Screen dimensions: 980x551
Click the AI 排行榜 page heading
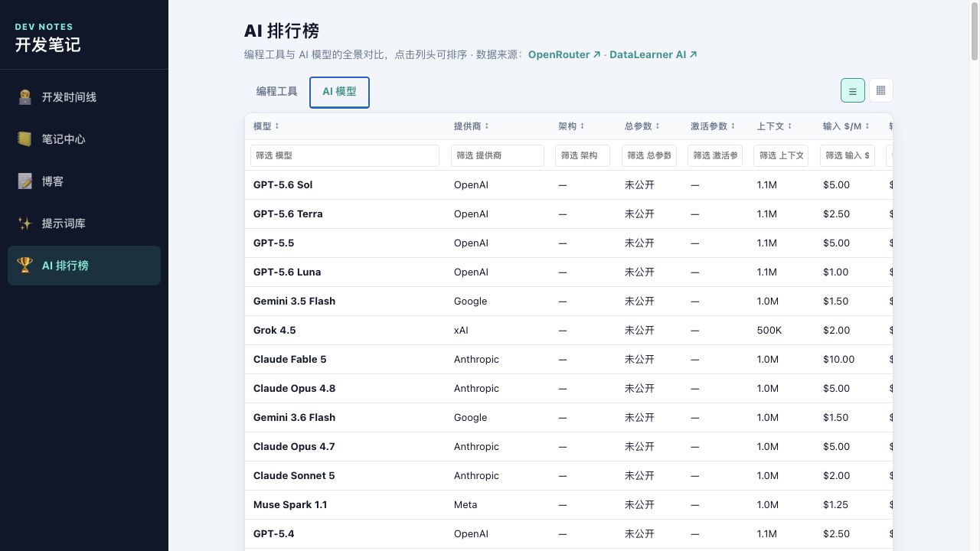coord(282,31)
